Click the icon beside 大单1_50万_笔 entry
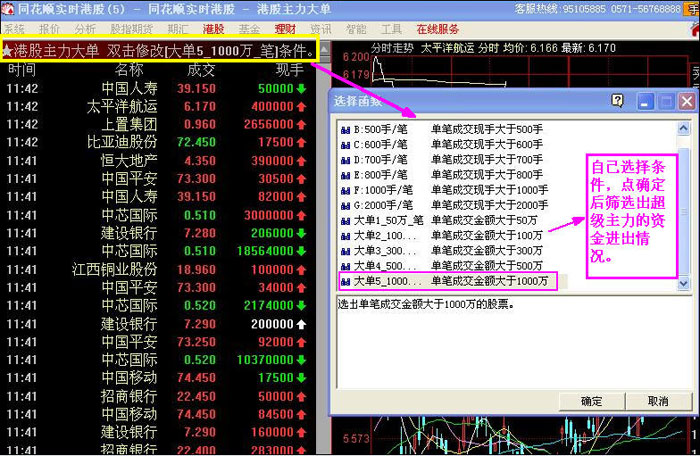Image resolution: width=700 pixels, height=456 pixels. click(x=346, y=220)
